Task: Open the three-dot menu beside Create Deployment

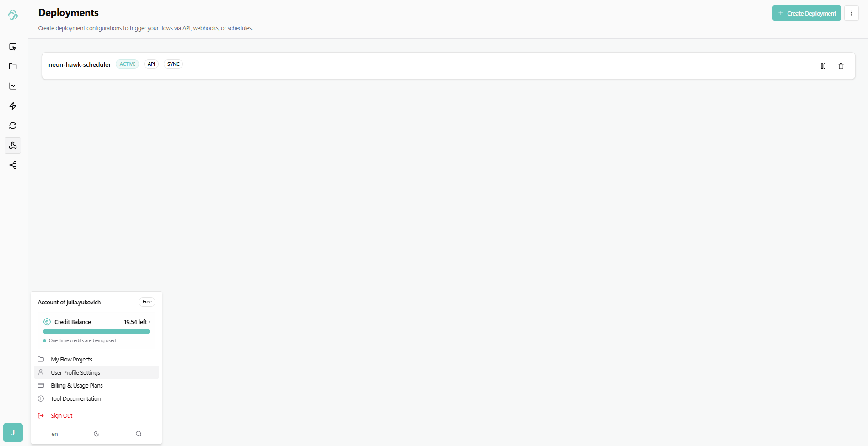Action: pyautogui.click(x=851, y=13)
